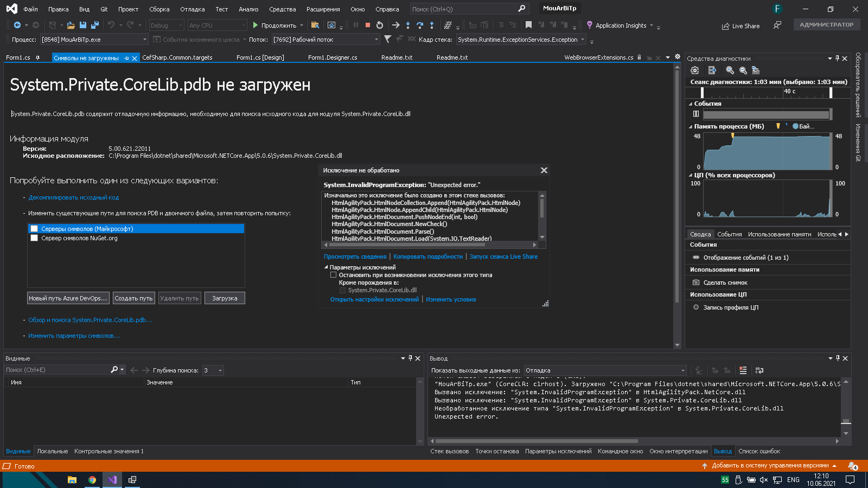This screenshot has width=868, height=488.
Task: Click the Step Over icon
Action: point(420,25)
